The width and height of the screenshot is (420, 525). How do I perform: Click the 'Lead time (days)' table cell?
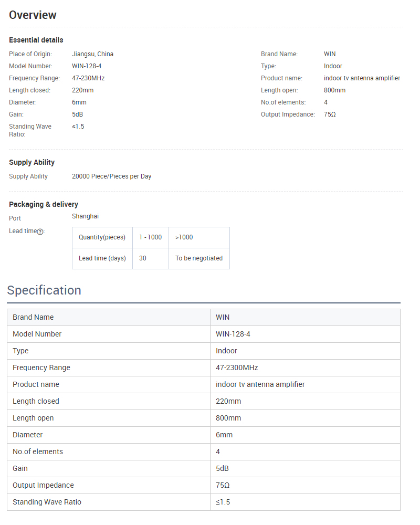pos(102,258)
